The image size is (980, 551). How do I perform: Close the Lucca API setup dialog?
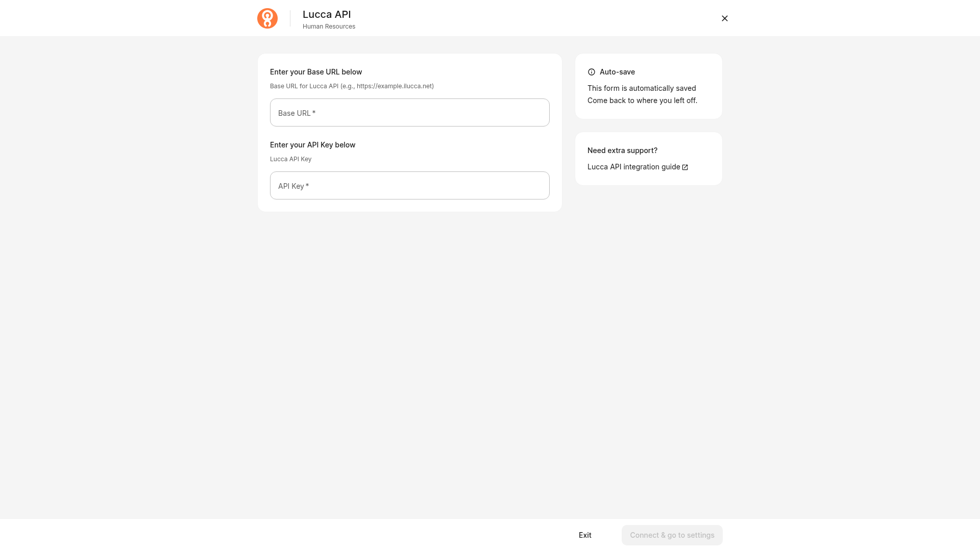(725, 18)
